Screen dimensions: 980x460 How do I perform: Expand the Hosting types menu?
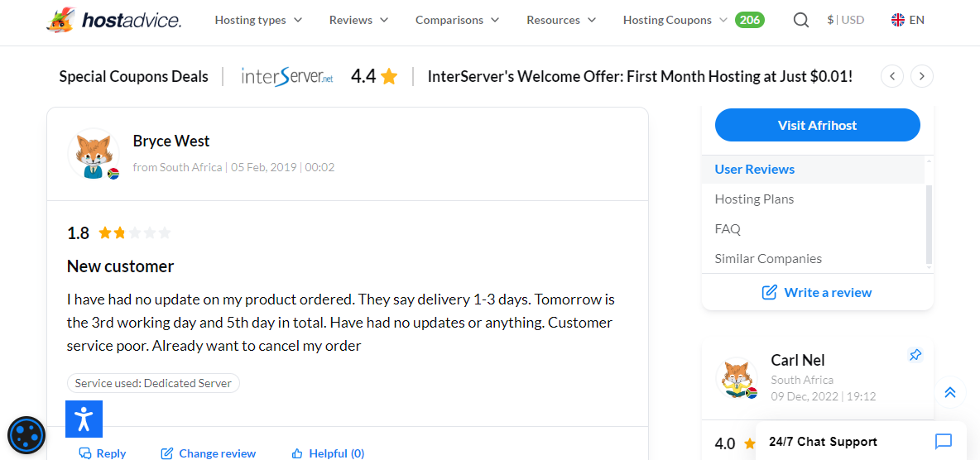(258, 20)
